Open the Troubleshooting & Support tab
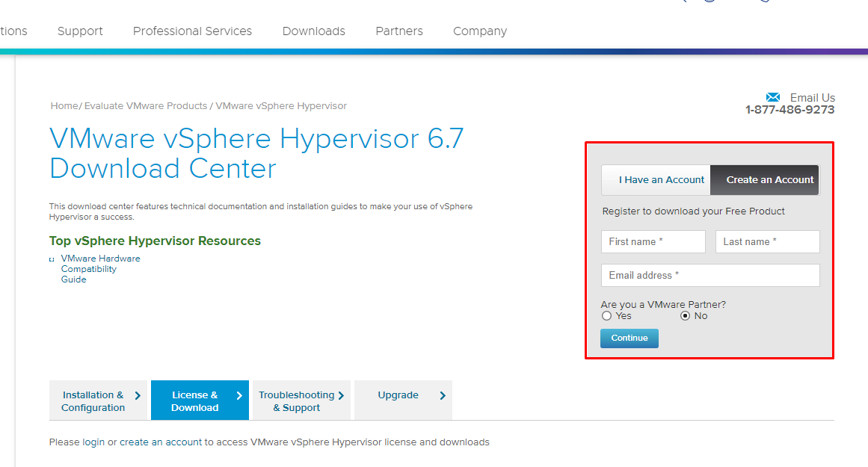Viewport: 868px width, 467px height. 302,400
